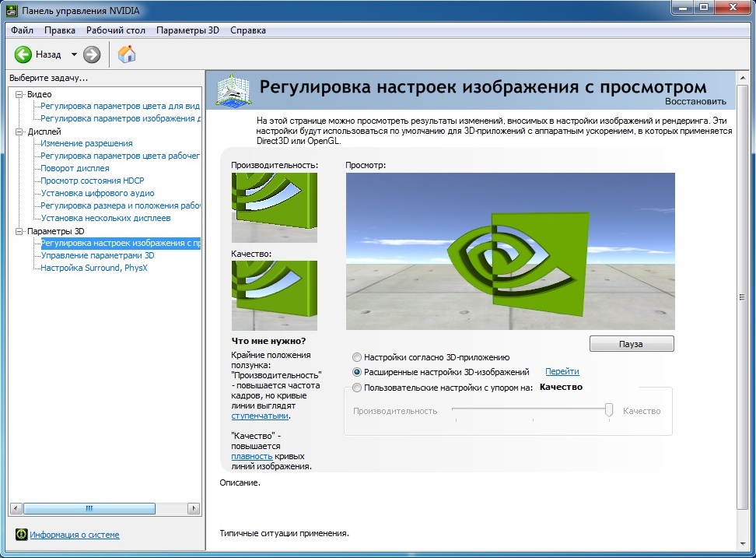Open the ступенчатыми help link
This screenshot has width=756, height=558.
tap(260, 416)
